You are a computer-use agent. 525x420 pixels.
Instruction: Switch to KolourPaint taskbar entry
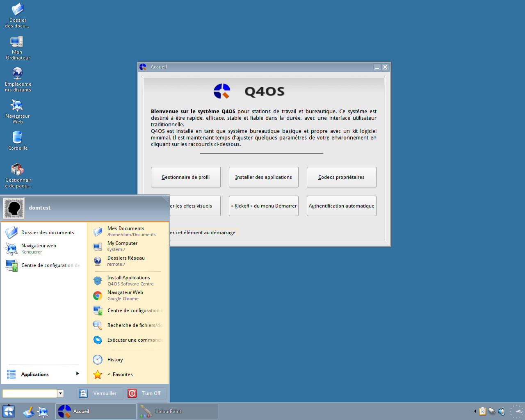(x=178, y=411)
